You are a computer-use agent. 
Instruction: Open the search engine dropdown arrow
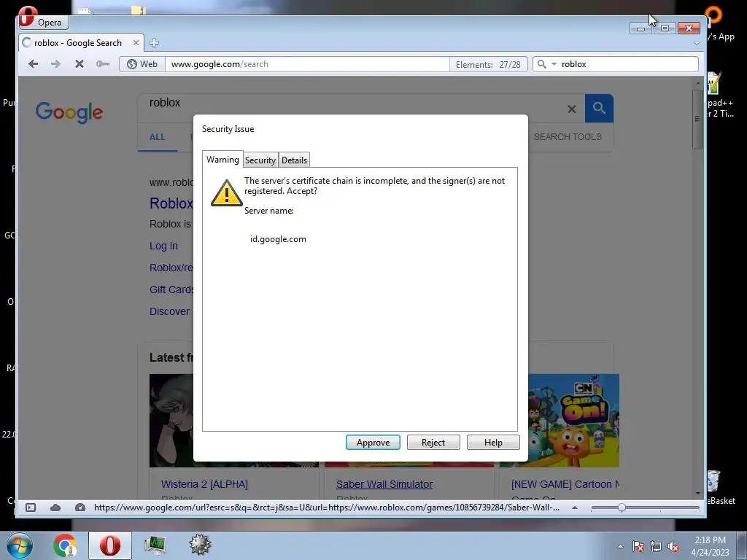click(x=554, y=64)
